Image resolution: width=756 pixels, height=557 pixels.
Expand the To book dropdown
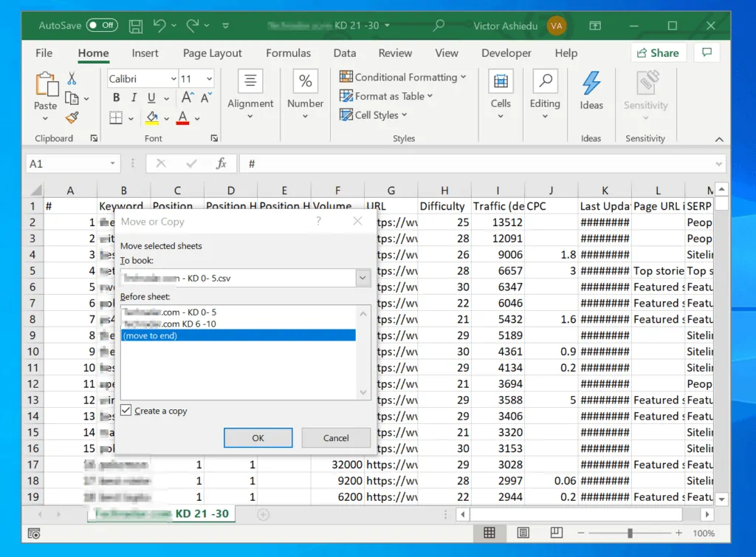362,278
